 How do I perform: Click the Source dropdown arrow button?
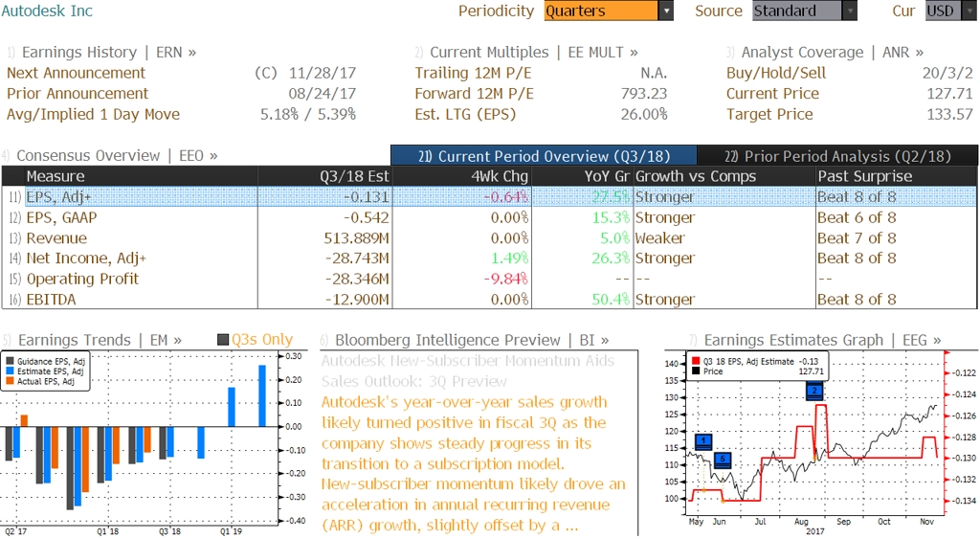(850, 11)
